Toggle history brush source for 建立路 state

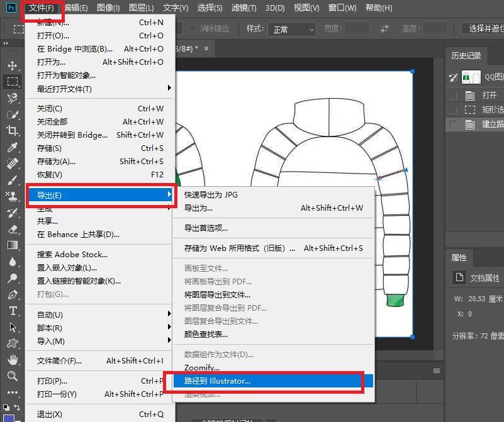452,125
